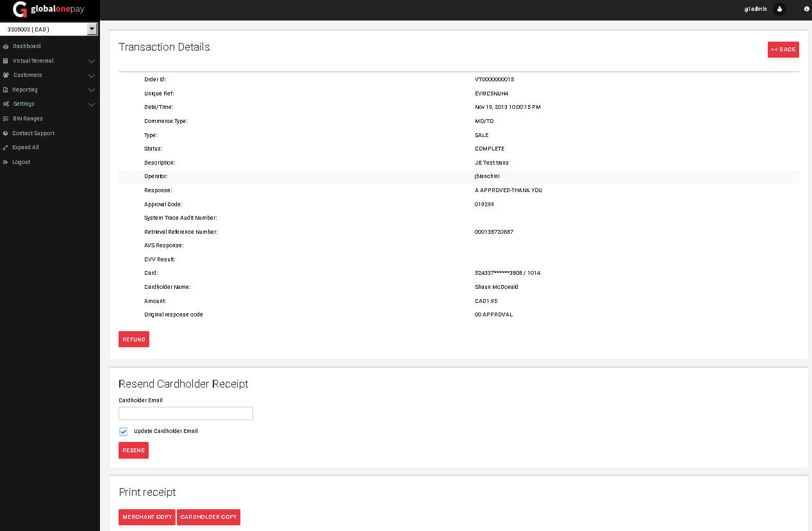Go back with the << BACK button
812x531 pixels.
[x=783, y=49]
